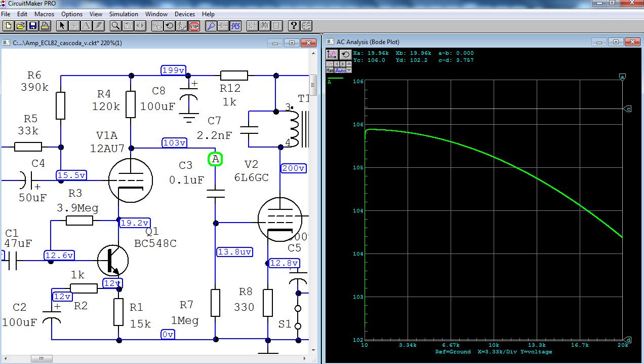
Task: Click the TraxMaker export toolbar icon
Action: coord(306,26)
